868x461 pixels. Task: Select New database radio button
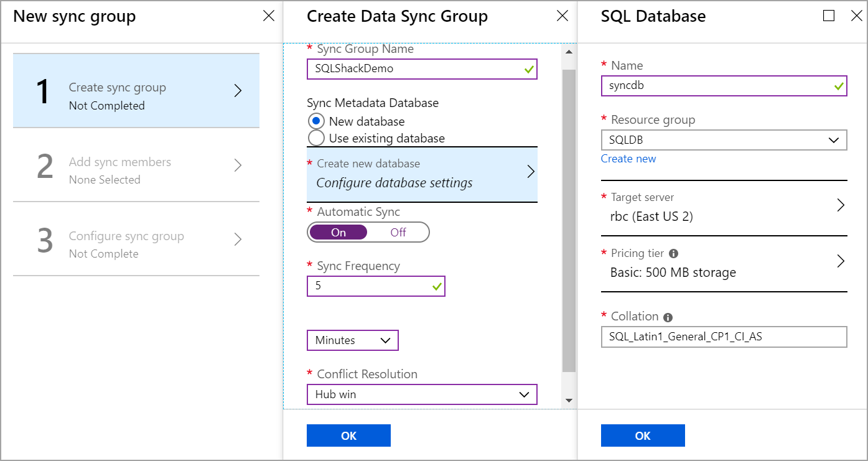[317, 121]
